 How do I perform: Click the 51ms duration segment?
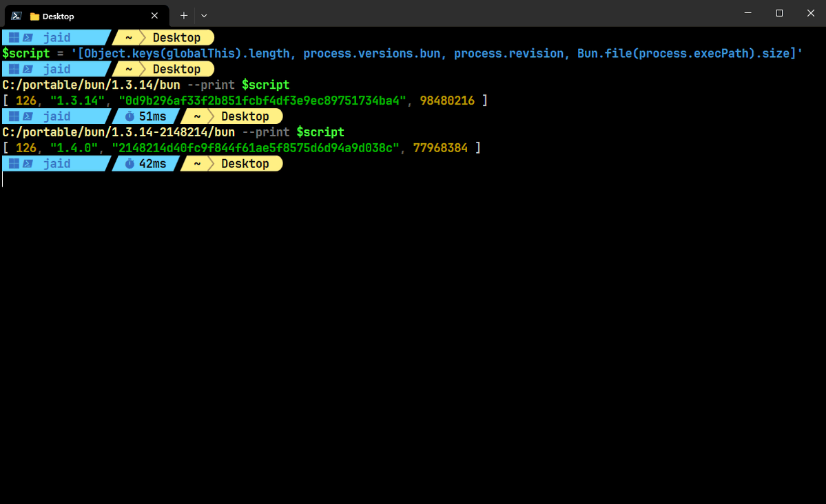pos(146,116)
